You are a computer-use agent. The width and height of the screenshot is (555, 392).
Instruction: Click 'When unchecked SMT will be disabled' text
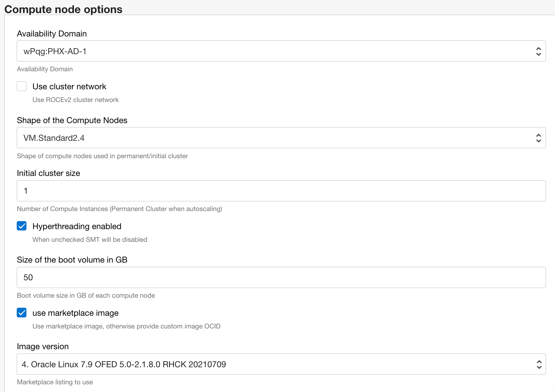click(x=90, y=239)
